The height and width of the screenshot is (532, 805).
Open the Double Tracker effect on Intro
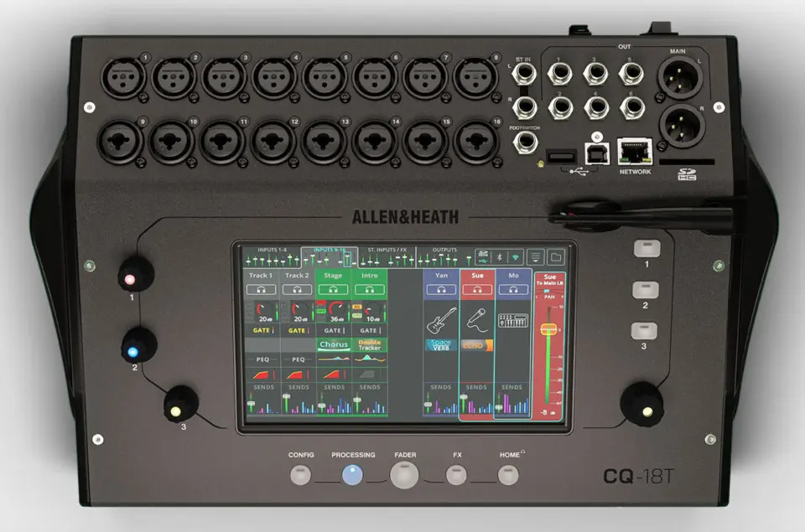point(370,344)
